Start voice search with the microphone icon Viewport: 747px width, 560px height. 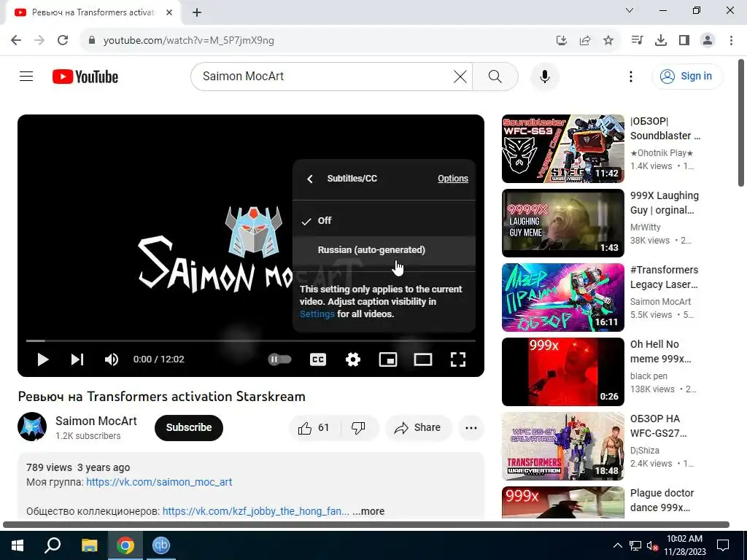click(544, 76)
